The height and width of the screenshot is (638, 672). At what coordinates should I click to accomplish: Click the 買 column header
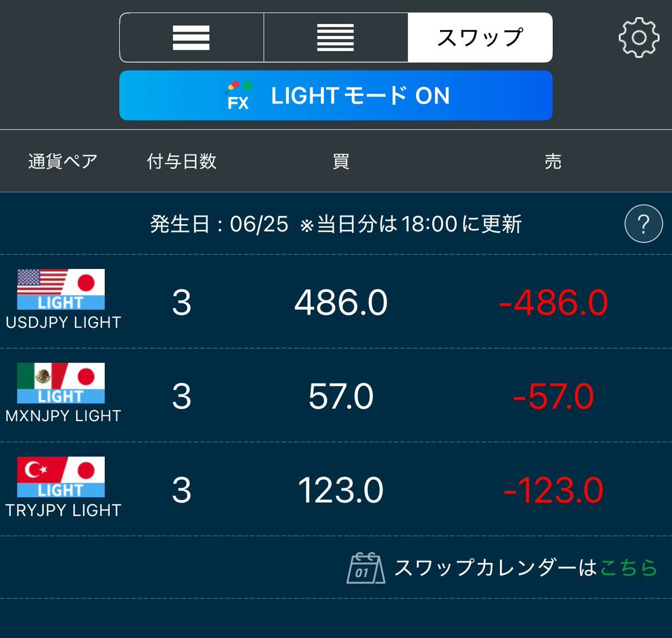point(341,161)
